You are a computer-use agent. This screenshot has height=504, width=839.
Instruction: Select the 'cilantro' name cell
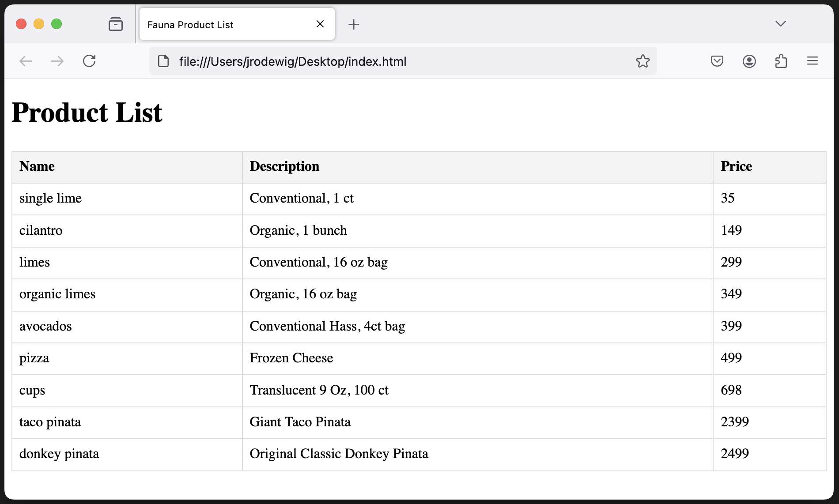click(127, 231)
